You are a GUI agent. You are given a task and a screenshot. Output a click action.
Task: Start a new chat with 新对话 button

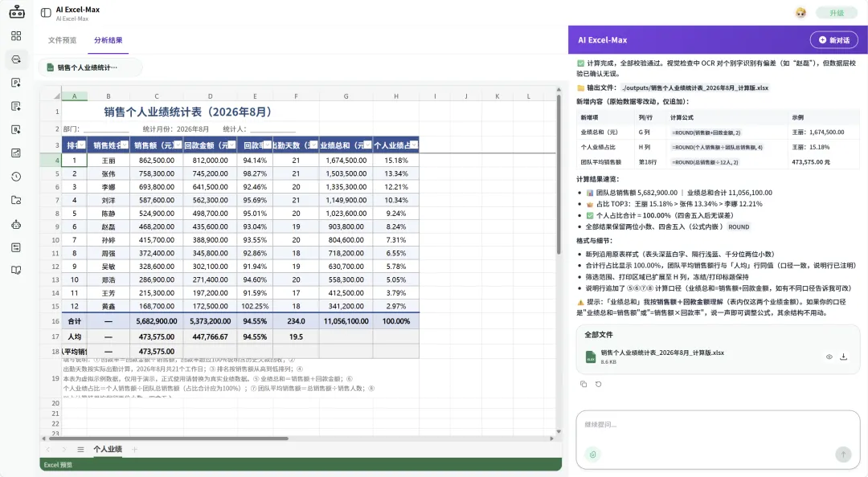pyautogui.click(x=834, y=40)
